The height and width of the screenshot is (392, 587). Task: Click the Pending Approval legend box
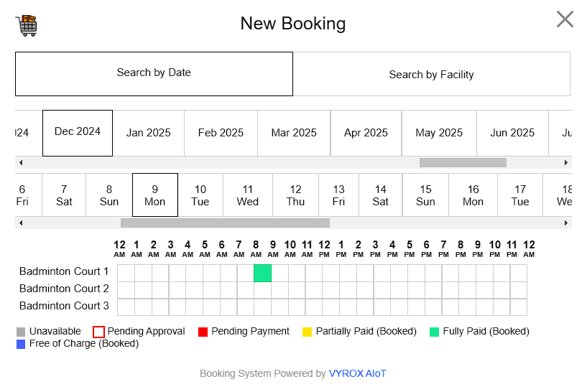pos(99,332)
